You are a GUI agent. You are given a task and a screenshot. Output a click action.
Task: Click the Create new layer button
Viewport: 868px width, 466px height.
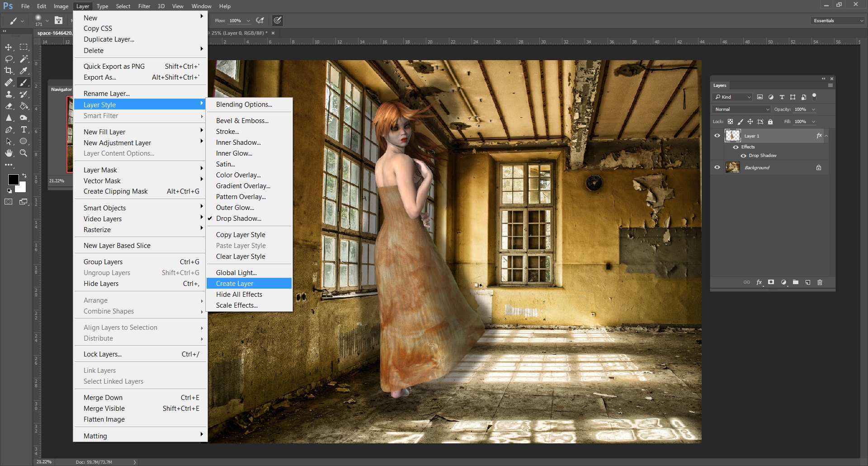tap(808, 282)
